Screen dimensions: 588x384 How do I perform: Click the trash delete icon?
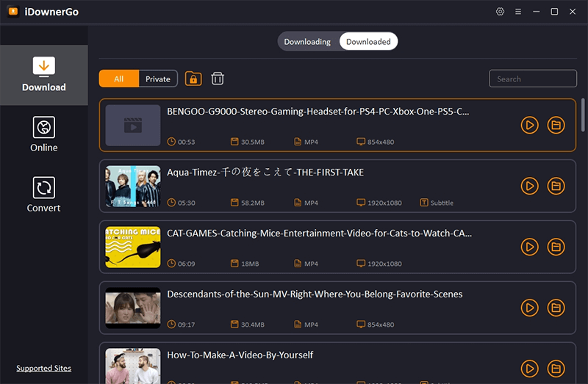click(218, 79)
